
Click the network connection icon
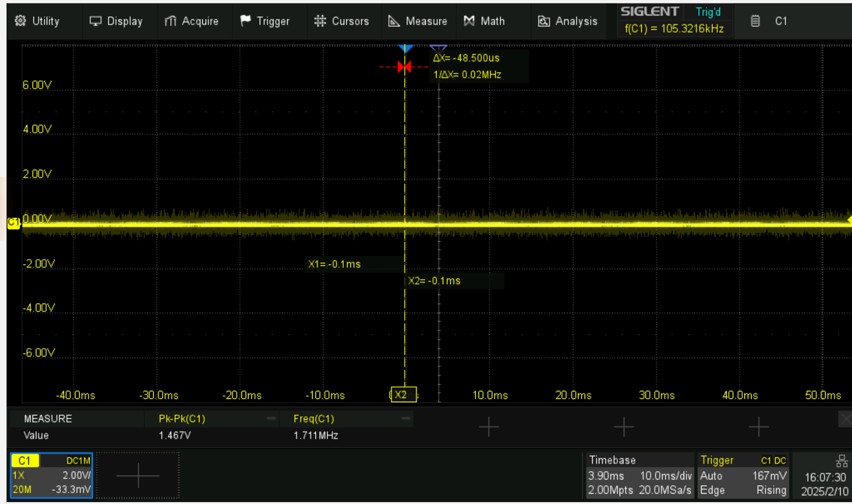click(842, 461)
